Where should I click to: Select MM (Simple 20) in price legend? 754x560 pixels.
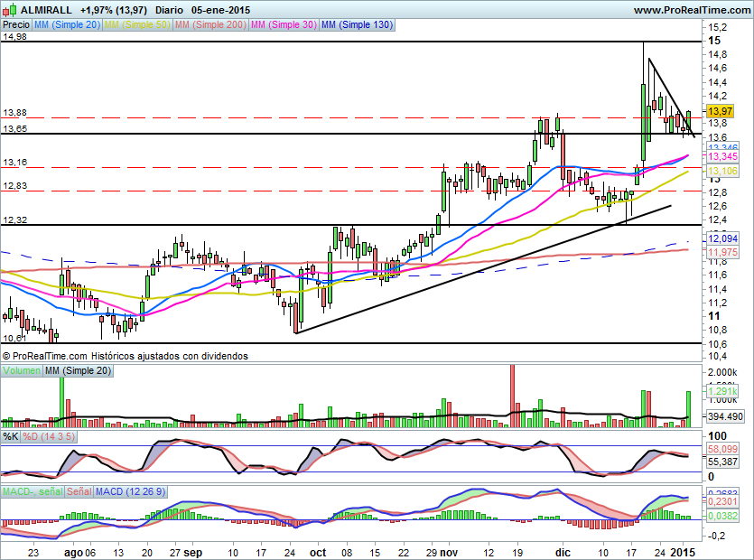click(x=67, y=24)
